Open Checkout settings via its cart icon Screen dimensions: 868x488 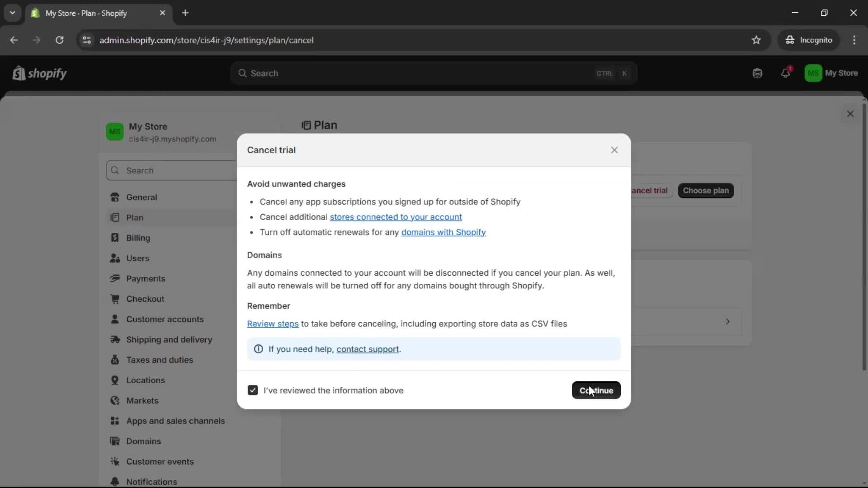[116, 299]
